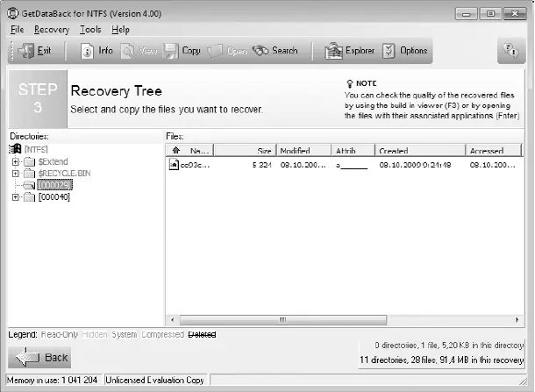Sort files by Name column
535x392 pixels.
(199, 151)
